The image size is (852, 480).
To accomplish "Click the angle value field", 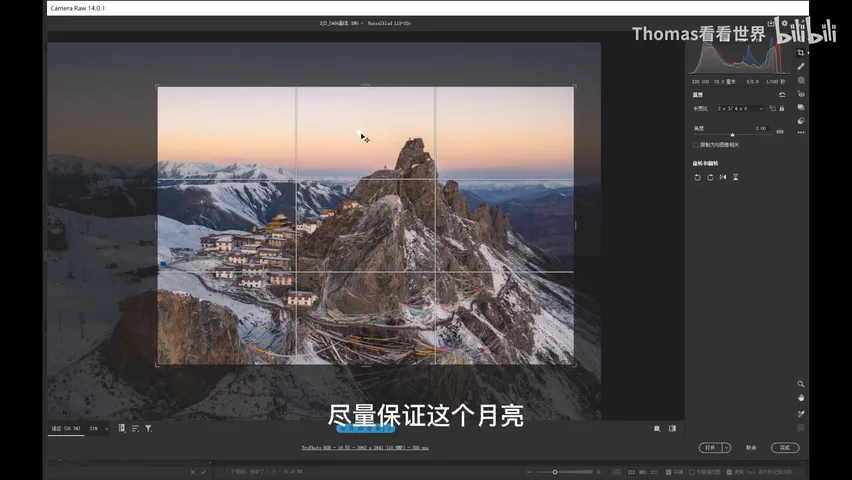I will 760,129.
